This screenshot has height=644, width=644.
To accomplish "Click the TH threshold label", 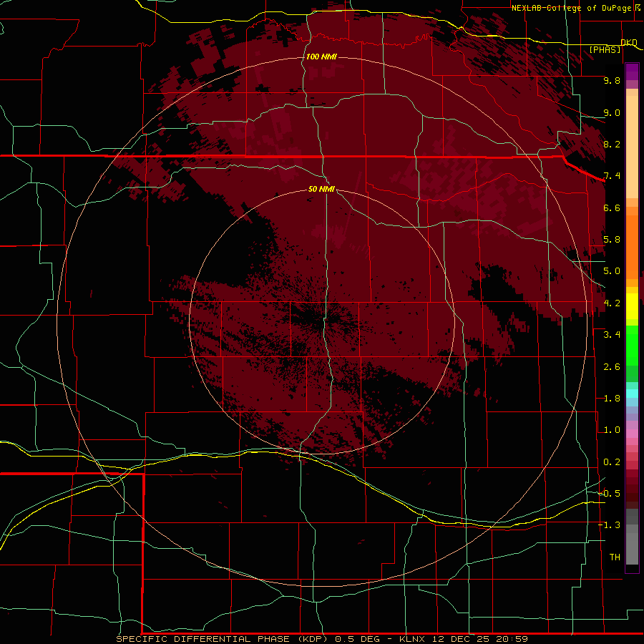I will [x=615, y=557].
